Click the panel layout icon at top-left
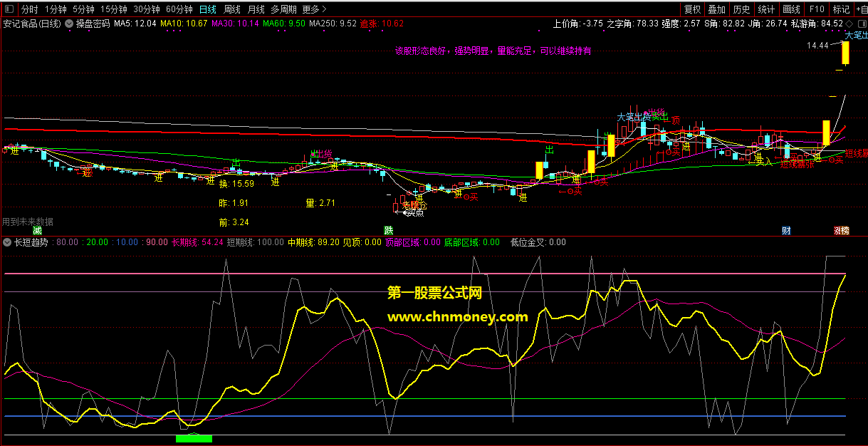 click(9, 9)
